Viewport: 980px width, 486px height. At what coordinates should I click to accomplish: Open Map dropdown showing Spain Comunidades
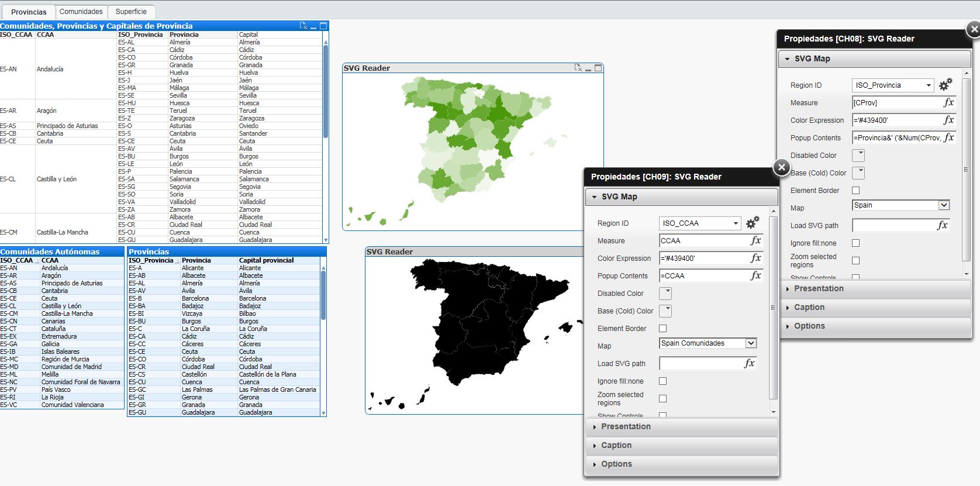pyautogui.click(x=708, y=343)
